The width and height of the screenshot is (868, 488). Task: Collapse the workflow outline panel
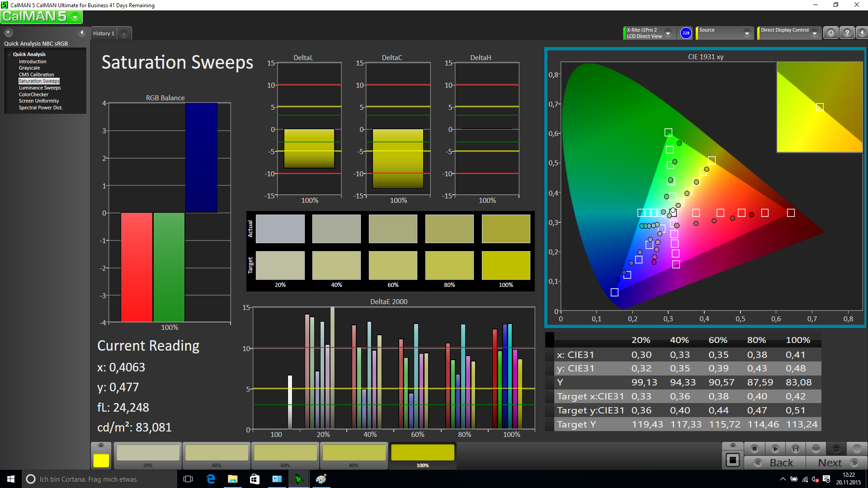pyautogui.click(x=82, y=33)
